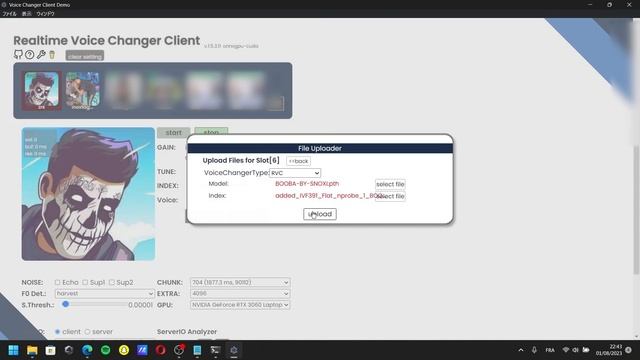Open the round taskbar icon with red badge

click(x=179, y=350)
